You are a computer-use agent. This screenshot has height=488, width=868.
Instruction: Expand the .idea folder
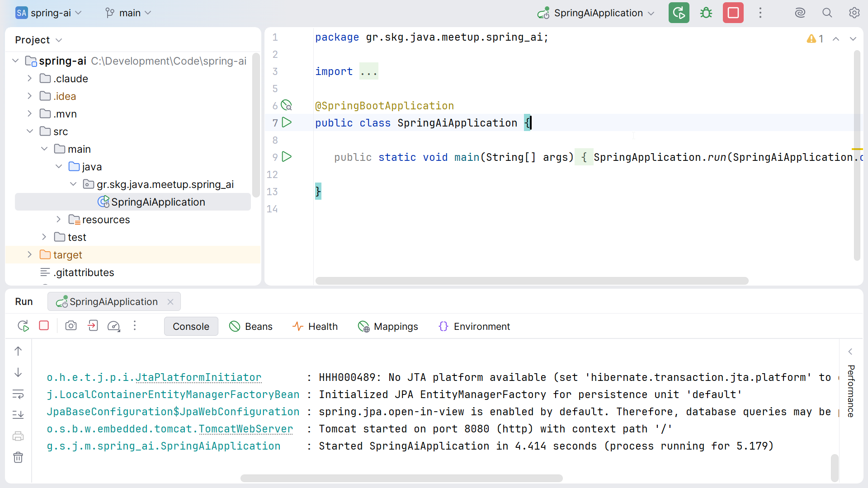click(x=29, y=96)
